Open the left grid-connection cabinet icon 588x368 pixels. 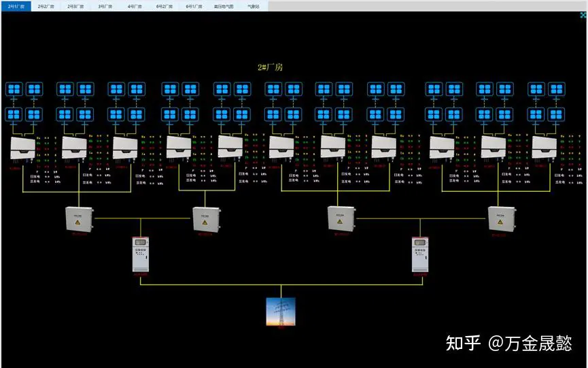pyautogui.click(x=141, y=254)
